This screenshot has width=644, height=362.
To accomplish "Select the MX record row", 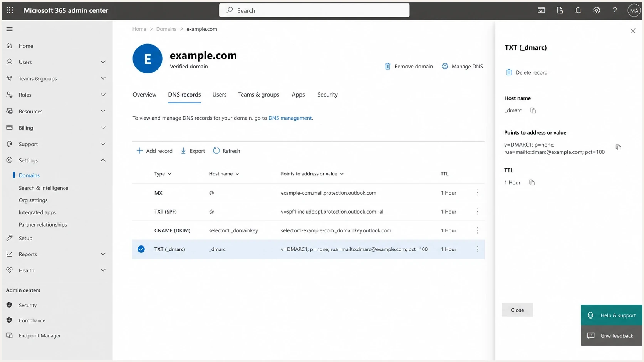I will (308, 193).
